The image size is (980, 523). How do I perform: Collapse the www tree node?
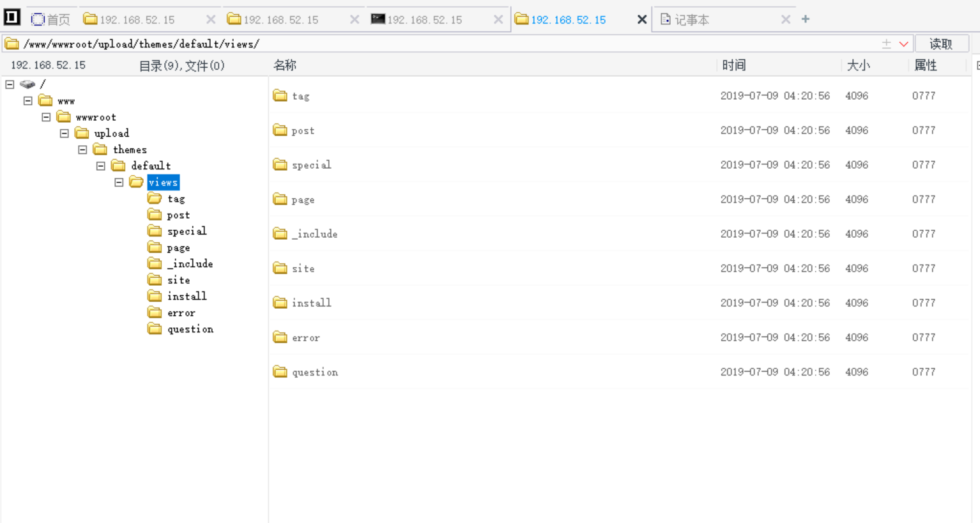28,101
